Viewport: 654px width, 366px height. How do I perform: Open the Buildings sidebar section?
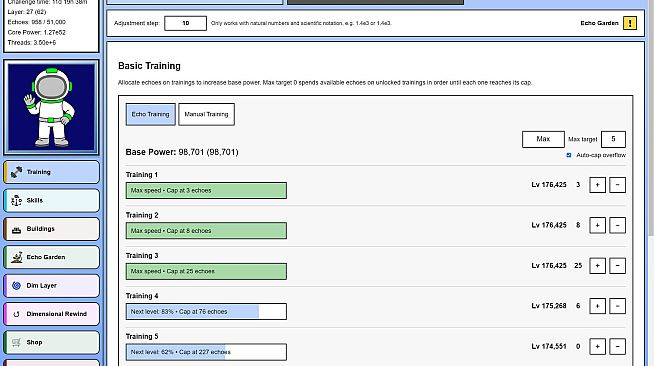52,228
